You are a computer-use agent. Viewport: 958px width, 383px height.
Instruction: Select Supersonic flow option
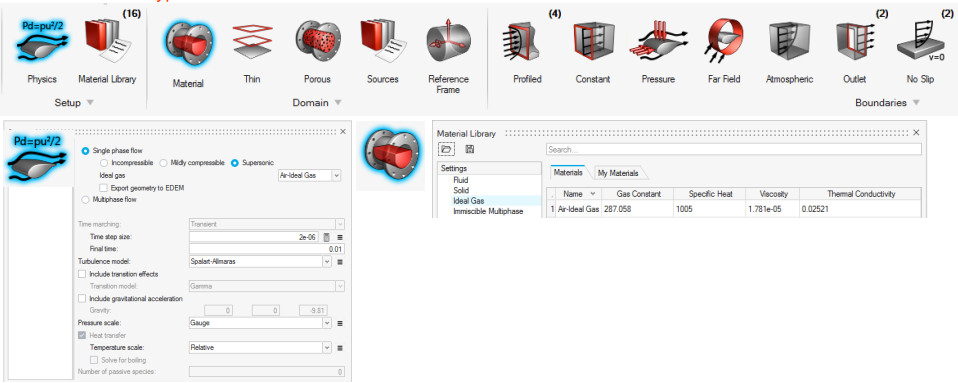point(235,162)
